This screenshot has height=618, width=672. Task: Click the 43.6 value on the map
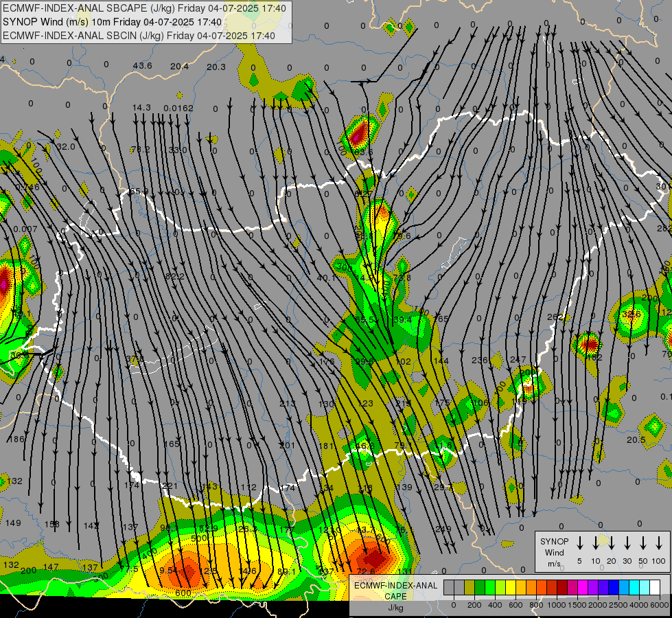[x=142, y=66]
